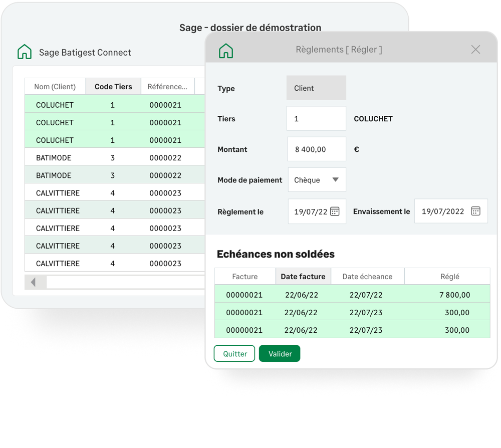Screen dimensions: 501x448
Task: Select the last CALVITTIERE row
Action: (115, 263)
